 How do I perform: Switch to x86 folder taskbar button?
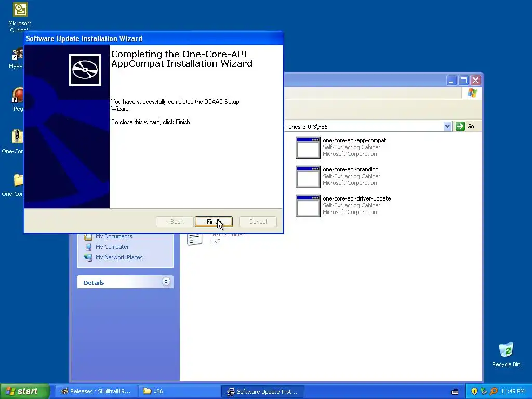coord(179,391)
